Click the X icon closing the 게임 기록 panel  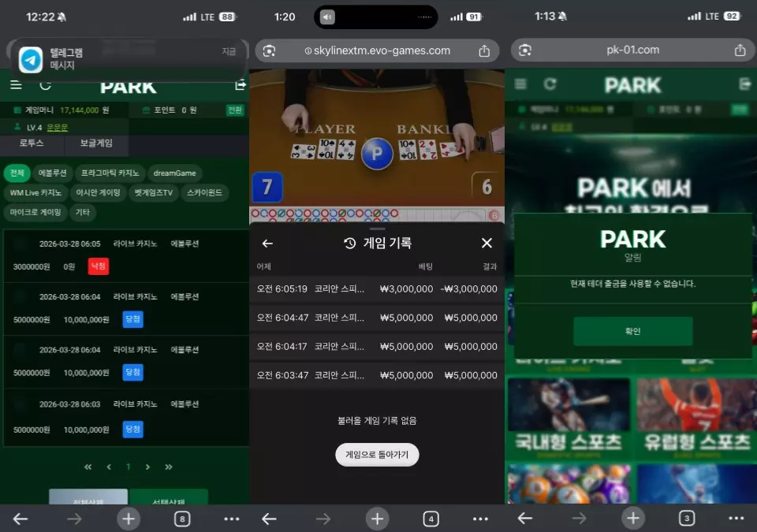tap(487, 244)
